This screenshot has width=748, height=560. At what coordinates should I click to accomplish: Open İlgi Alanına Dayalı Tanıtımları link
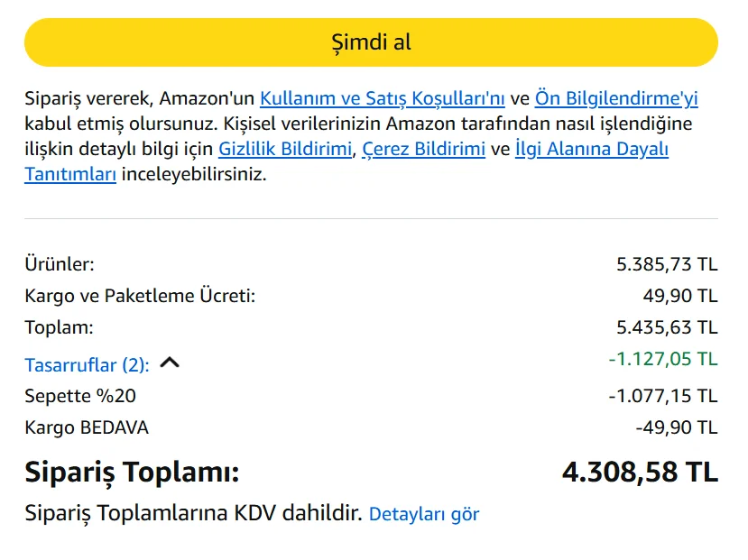[x=591, y=150]
